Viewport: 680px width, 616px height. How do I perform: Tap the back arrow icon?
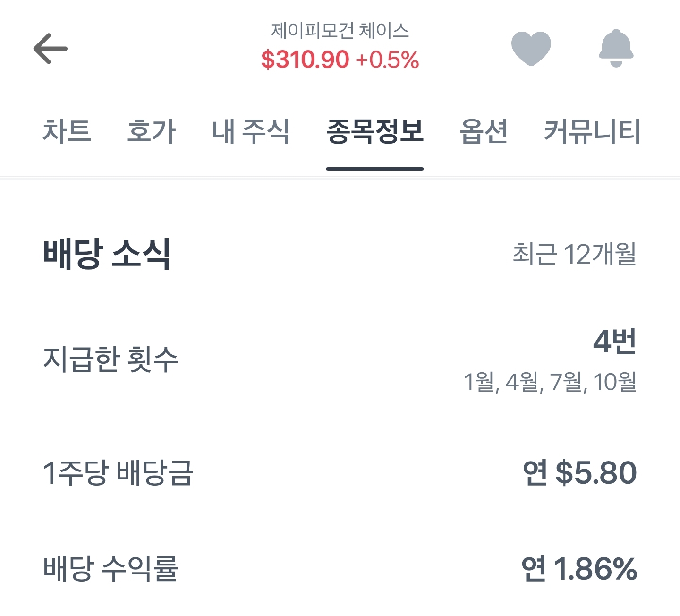(50, 48)
